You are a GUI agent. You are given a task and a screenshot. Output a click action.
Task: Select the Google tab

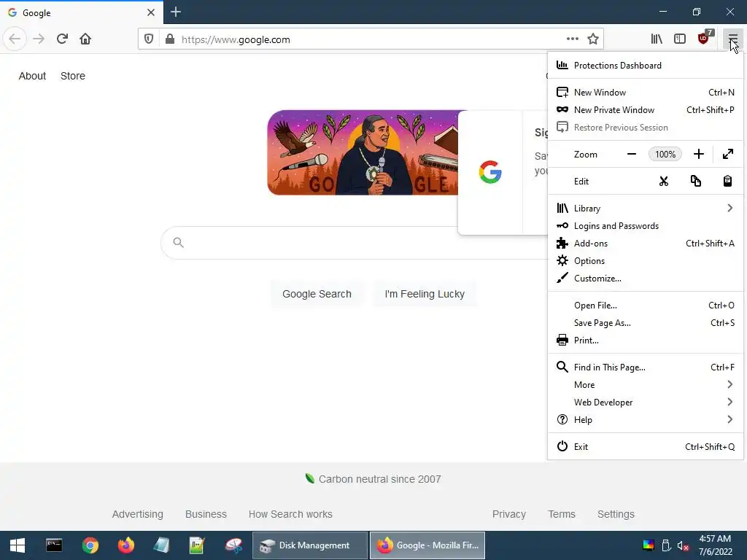point(82,12)
